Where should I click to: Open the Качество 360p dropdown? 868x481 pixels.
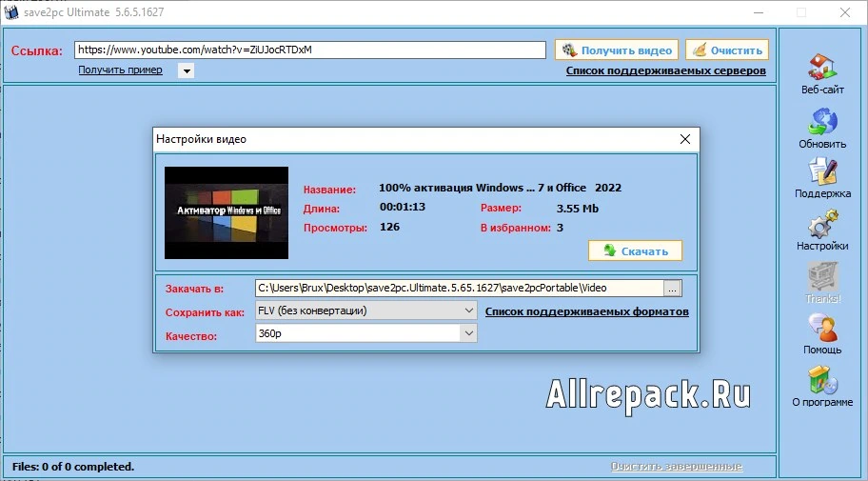coord(365,333)
